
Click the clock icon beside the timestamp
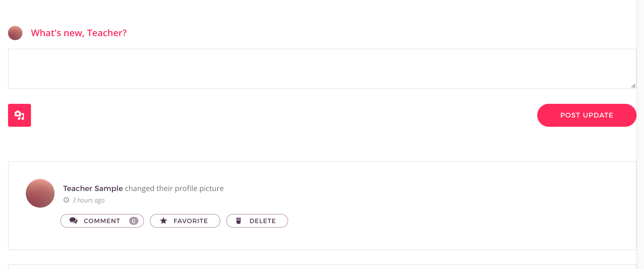[66, 200]
